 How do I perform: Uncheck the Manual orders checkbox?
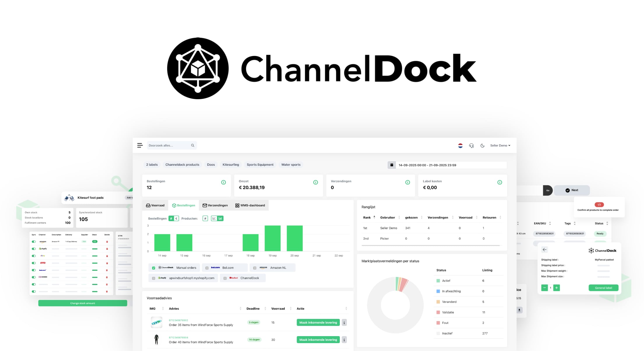tap(154, 268)
